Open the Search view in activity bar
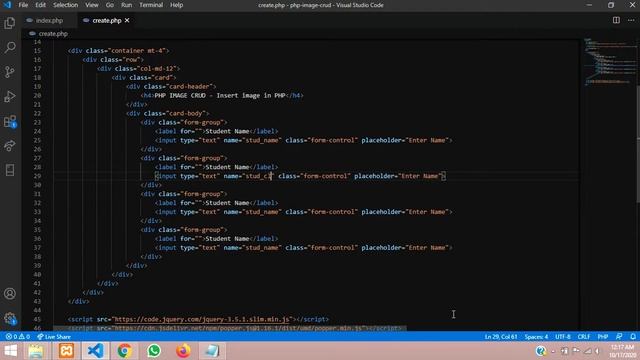Image resolution: width=640 pixels, height=360 pixels. click(10, 47)
